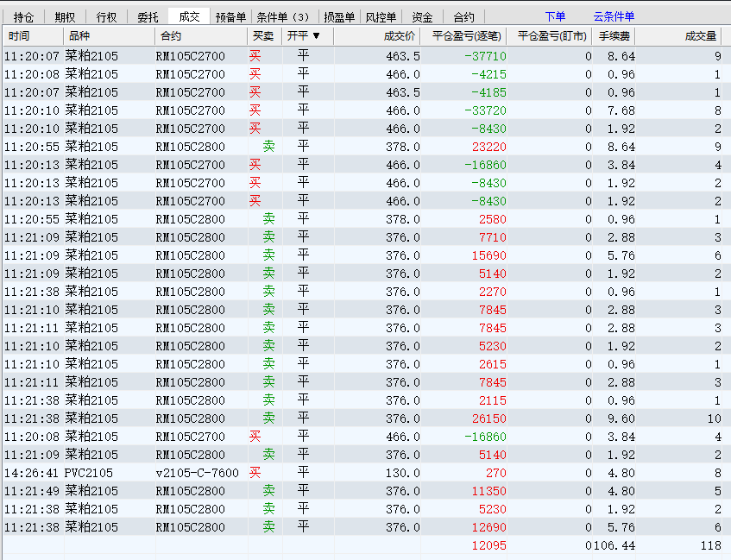The image size is (731, 560).
Task: Open the 期权 tab
Action: pyautogui.click(x=65, y=17)
